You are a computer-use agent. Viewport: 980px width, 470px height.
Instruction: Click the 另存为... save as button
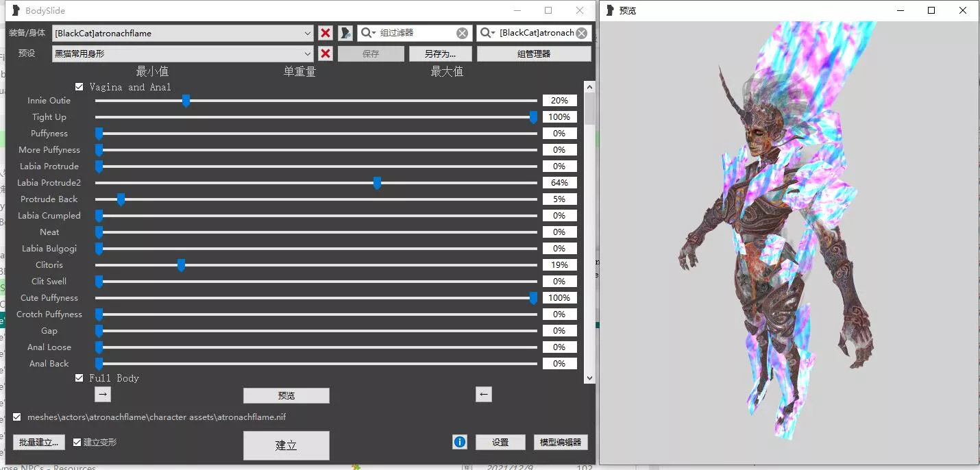pyautogui.click(x=439, y=53)
